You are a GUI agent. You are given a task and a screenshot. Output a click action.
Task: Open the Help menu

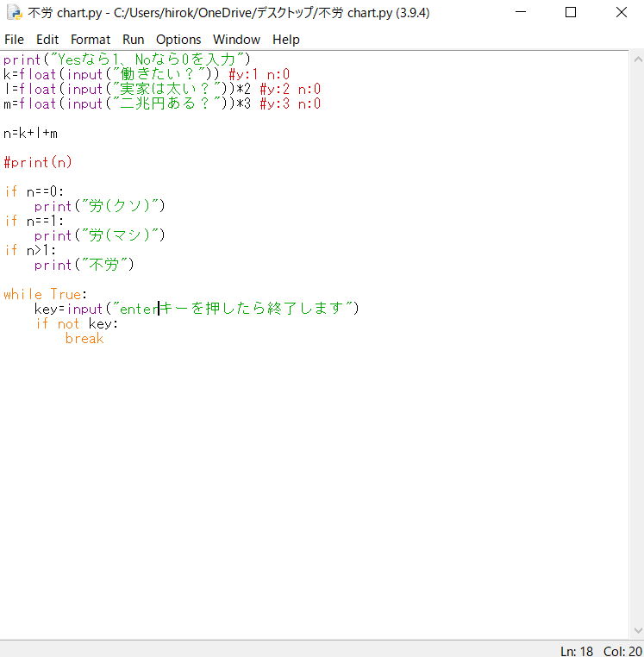point(285,40)
